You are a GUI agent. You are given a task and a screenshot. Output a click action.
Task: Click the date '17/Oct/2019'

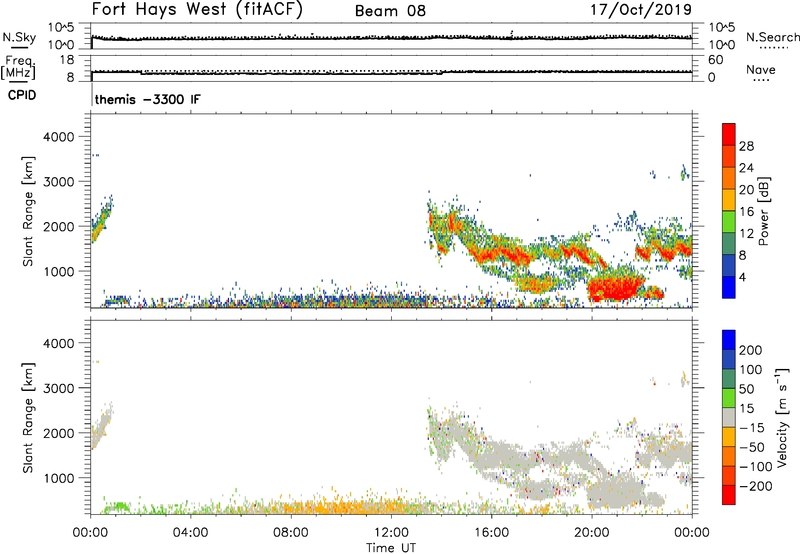pos(641,10)
